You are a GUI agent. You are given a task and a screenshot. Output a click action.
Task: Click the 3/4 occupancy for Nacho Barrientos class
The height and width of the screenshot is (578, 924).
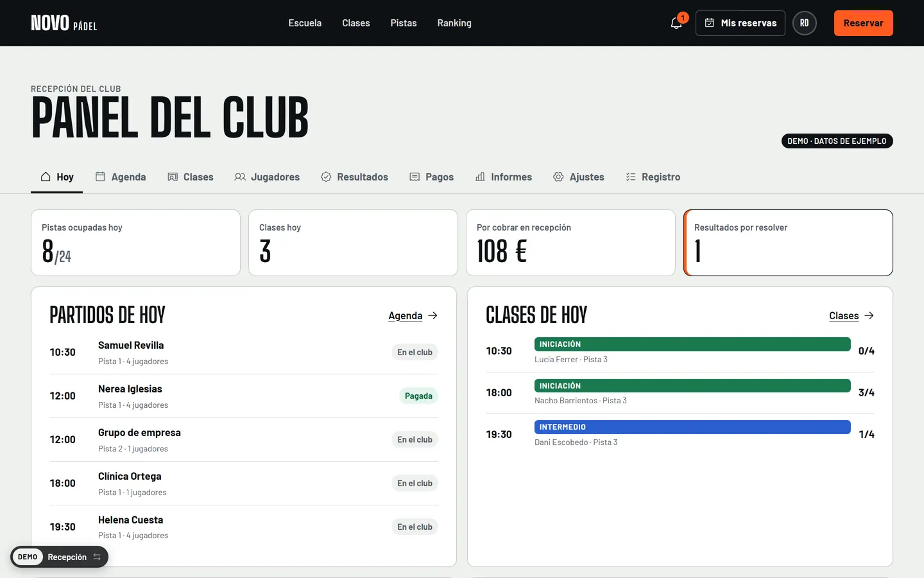pos(866,392)
